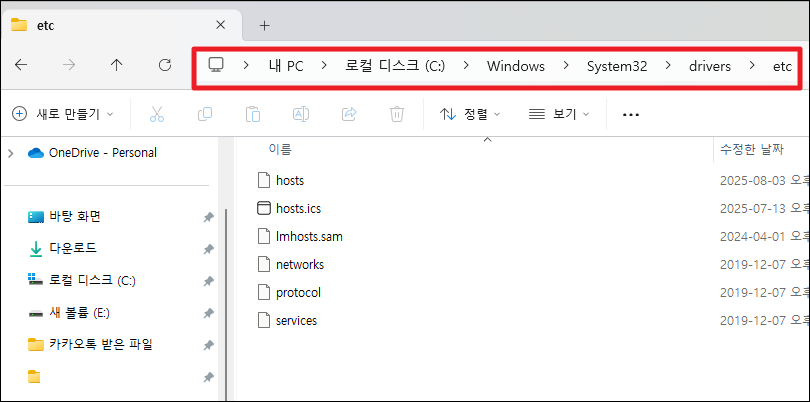Click the chevron after 내 PC
Image resolution: width=810 pixels, height=402 pixels.
coord(324,66)
